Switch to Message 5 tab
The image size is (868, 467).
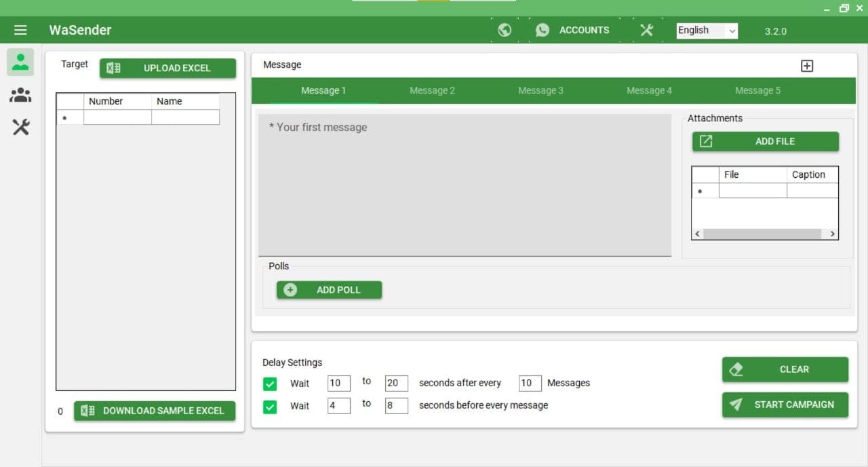pos(757,90)
